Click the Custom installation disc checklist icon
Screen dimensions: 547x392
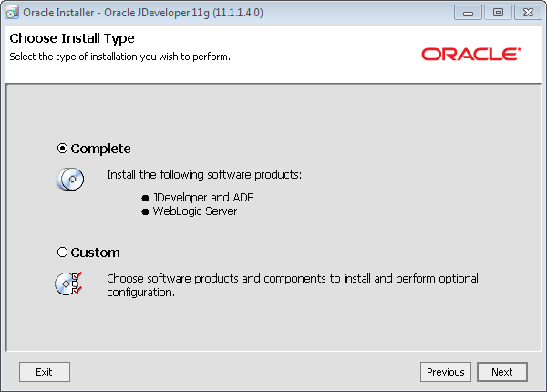pyautogui.click(x=68, y=284)
